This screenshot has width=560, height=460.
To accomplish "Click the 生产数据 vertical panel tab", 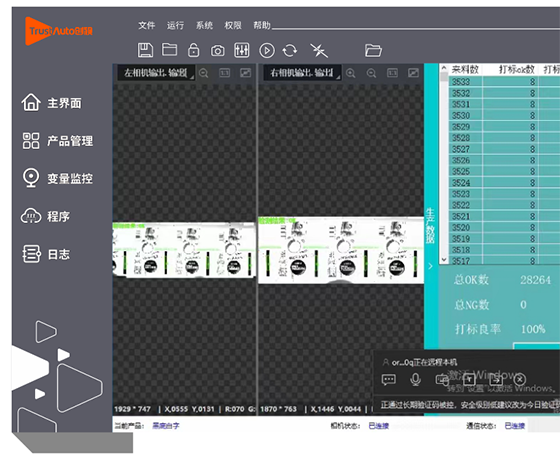I will point(430,226).
